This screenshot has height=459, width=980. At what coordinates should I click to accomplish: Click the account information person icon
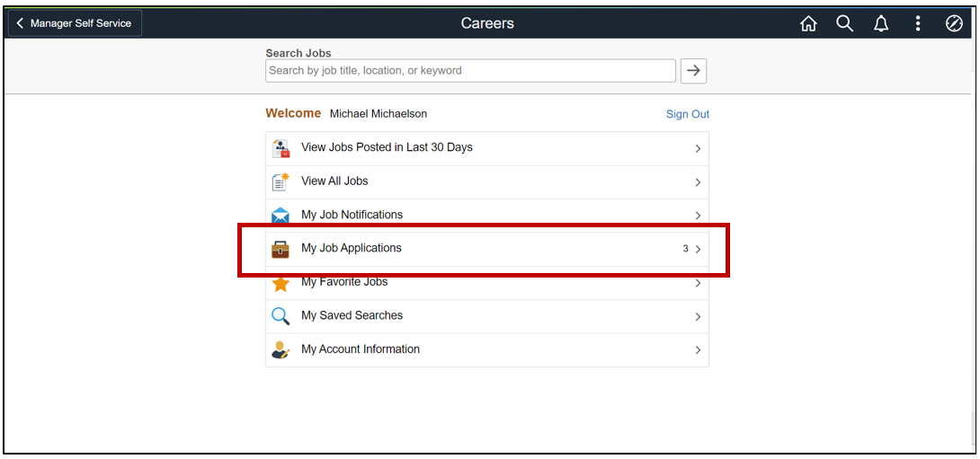click(x=281, y=350)
